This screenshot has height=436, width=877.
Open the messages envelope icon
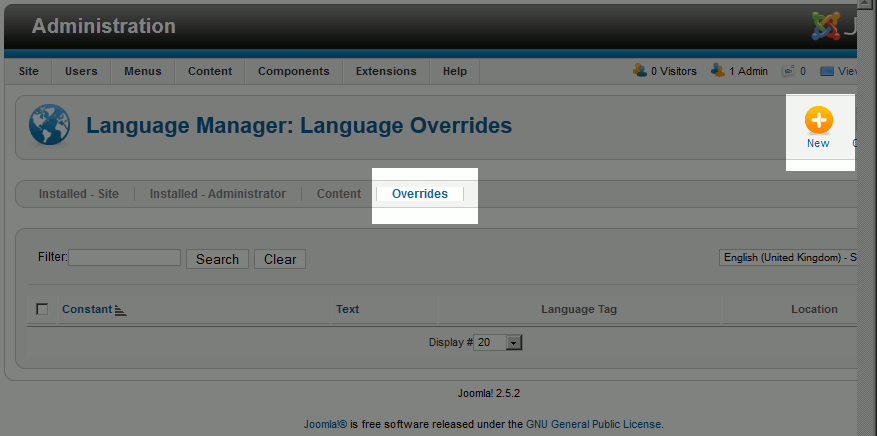point(788,71)
